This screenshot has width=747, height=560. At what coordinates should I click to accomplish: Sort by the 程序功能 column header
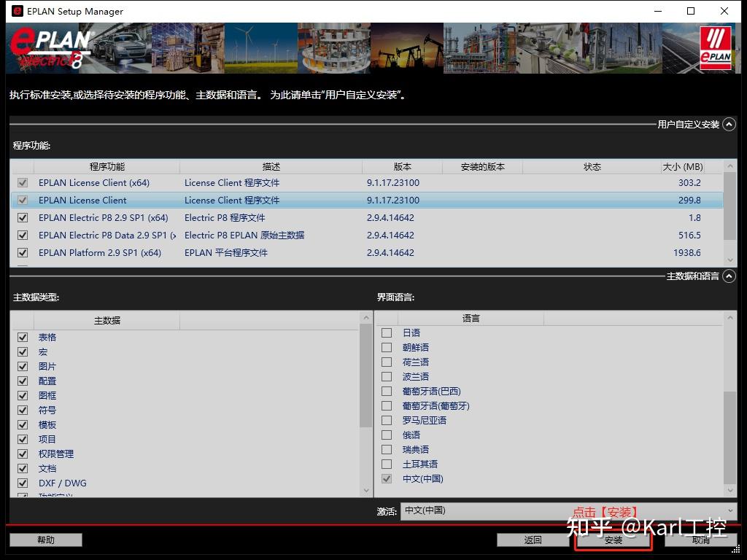pos(107,167)
